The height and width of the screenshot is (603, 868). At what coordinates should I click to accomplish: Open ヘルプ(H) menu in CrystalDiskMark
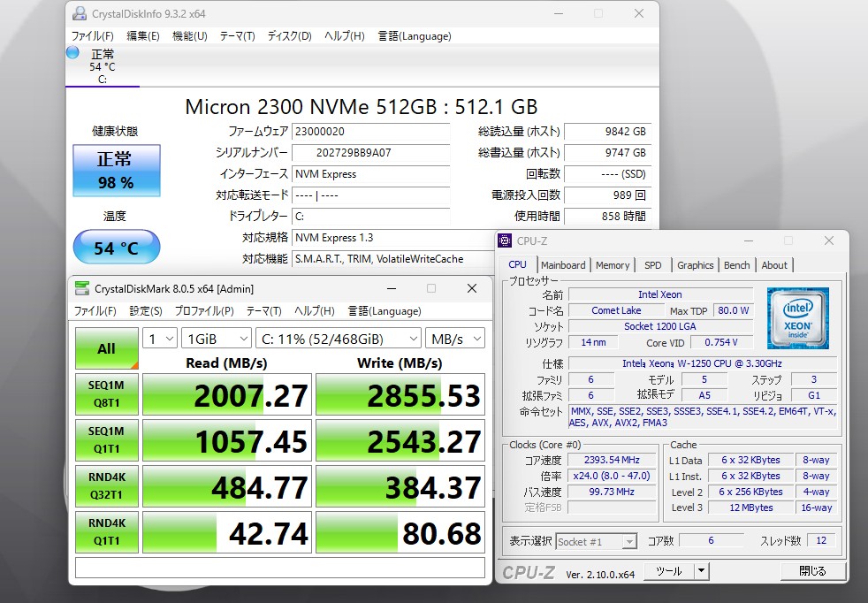click(x=315, y=311)
